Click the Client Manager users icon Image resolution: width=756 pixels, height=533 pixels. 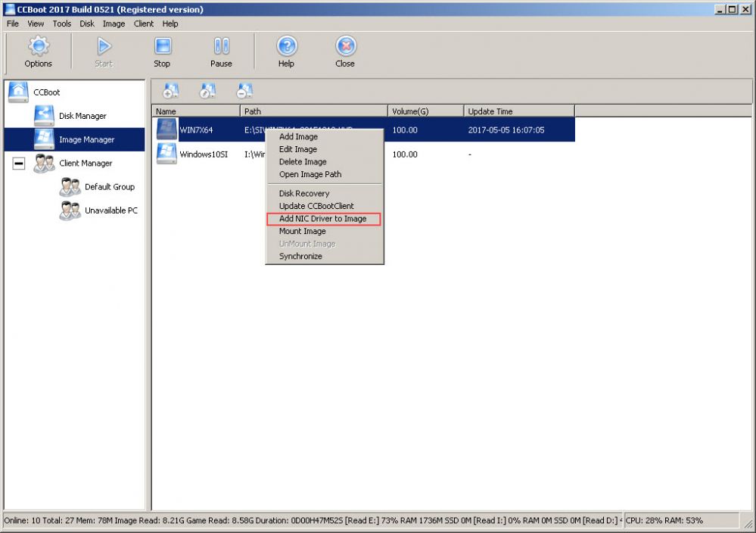tap(44, 163)
